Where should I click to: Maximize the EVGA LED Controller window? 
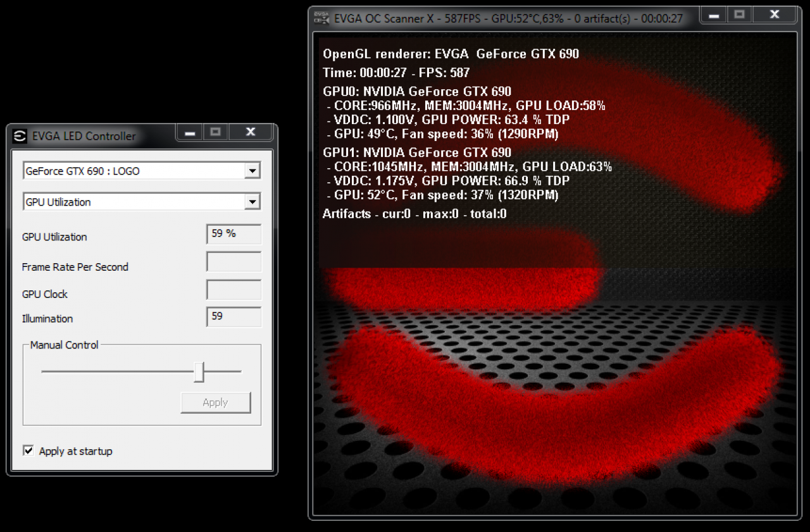[x=215, y=132]
